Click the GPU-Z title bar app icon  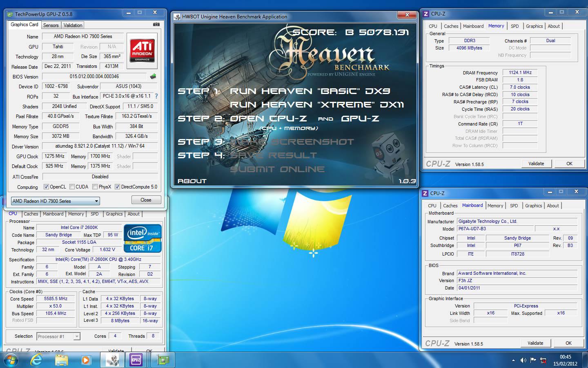(10, 14)
